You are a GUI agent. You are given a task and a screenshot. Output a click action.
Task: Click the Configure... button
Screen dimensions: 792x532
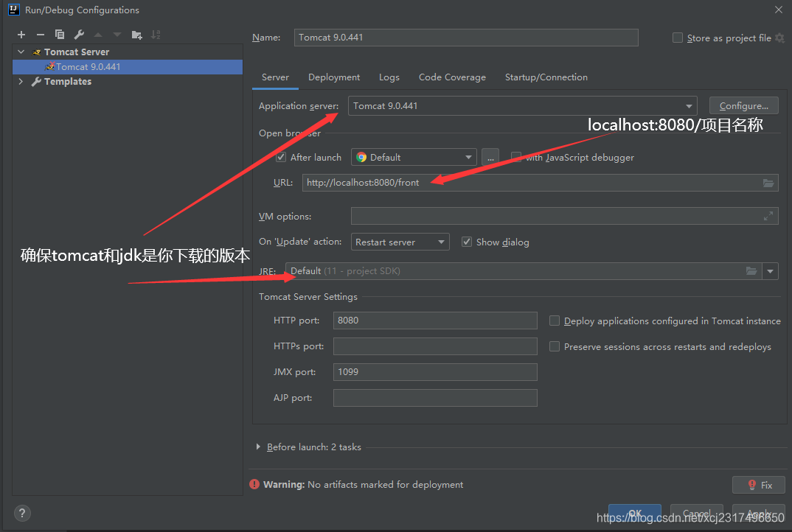pyautogui.click(x=744, y=106)
